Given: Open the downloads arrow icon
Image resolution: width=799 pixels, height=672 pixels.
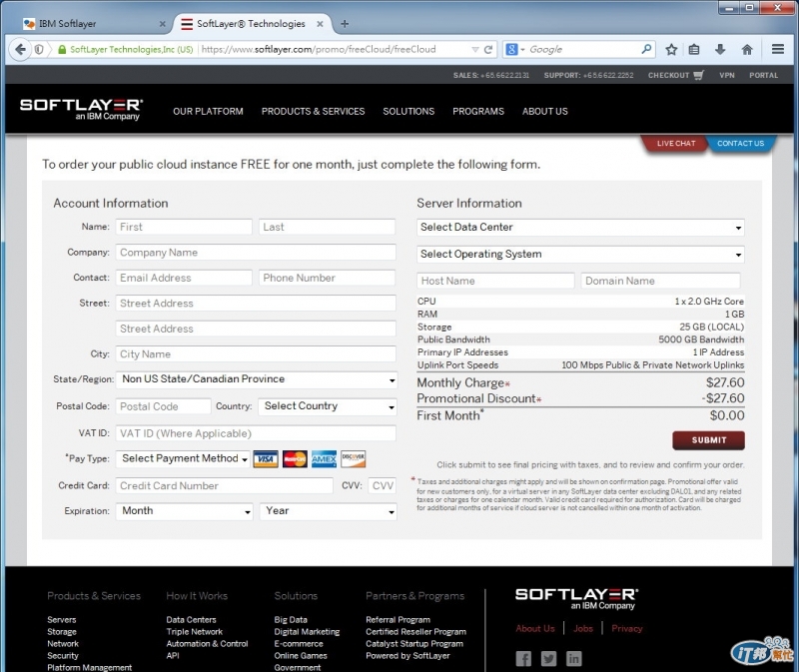Looking at the screenshot, I should coord(720,49).
